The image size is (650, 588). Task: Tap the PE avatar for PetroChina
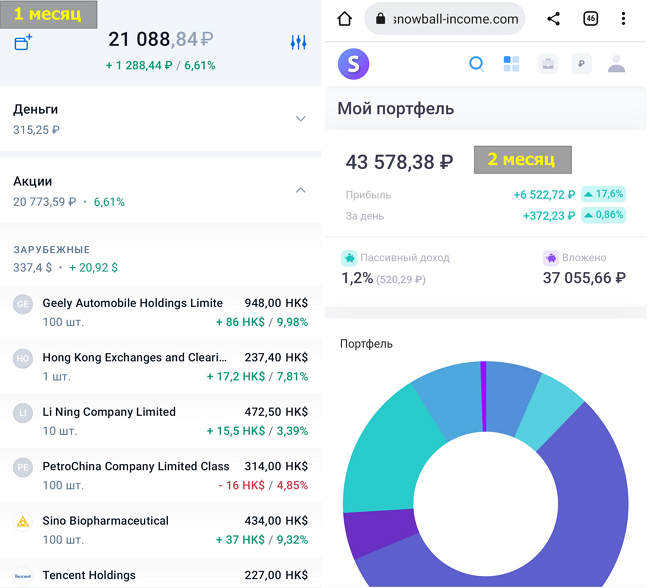tap(23, 468)
